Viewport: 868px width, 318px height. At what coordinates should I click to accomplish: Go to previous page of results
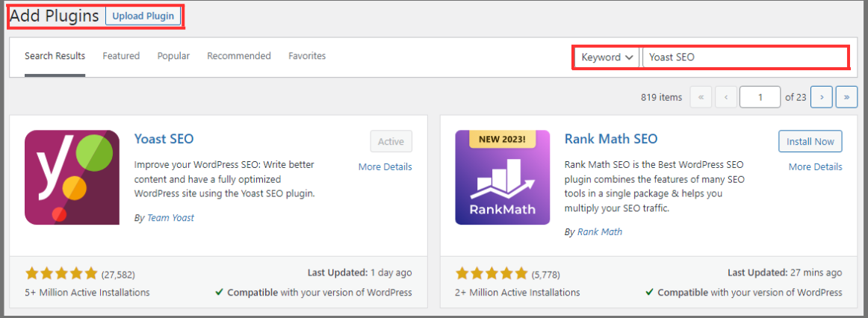(x=726, y=97)
